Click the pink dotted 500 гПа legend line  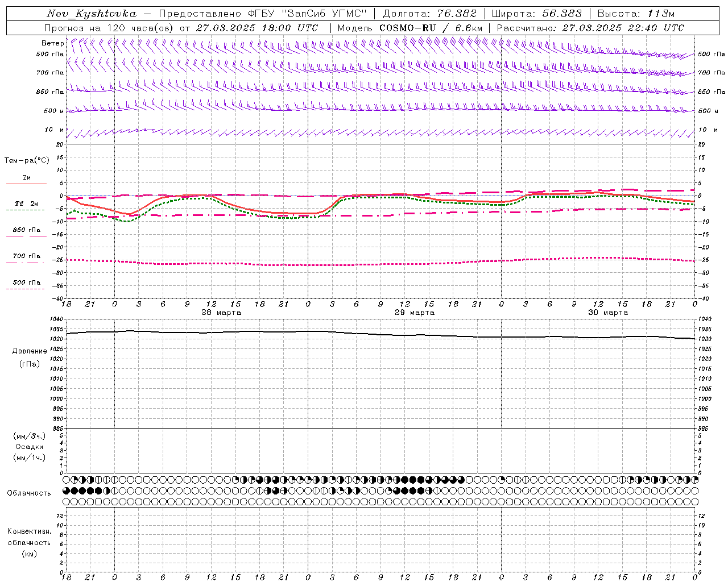click(25, 289)
